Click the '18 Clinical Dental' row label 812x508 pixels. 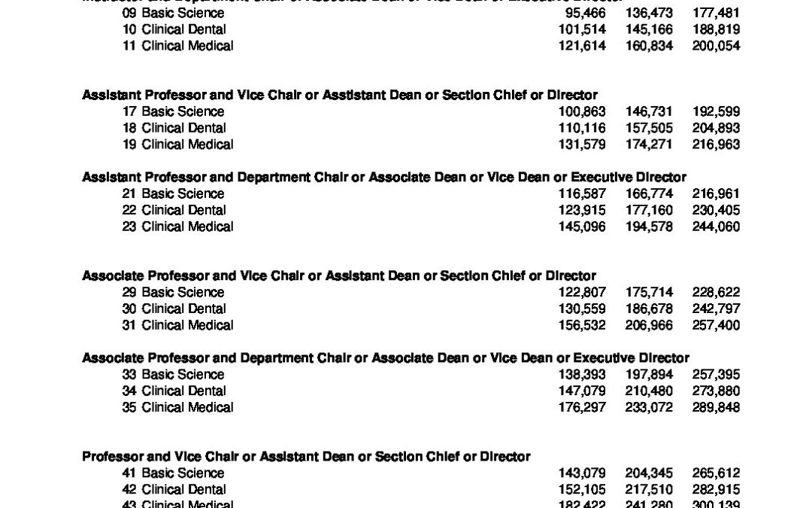click(x=174, y=128)
